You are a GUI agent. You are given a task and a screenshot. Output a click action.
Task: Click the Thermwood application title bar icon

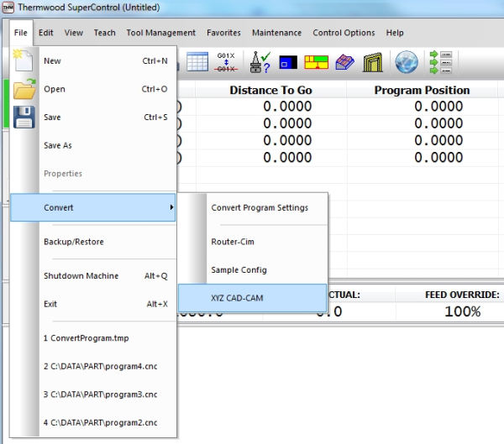[8, 7]
